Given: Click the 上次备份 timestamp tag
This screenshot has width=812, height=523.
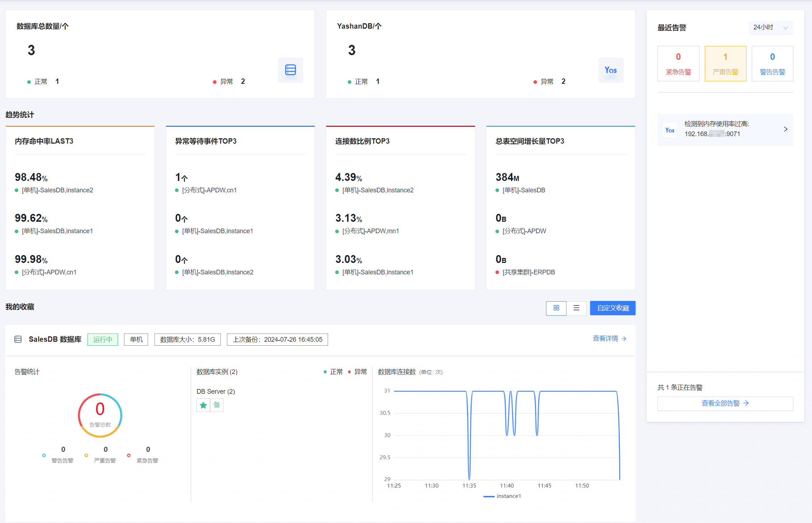Looking at the screenshot, I should pyautogui.click(x=277, y=340).
